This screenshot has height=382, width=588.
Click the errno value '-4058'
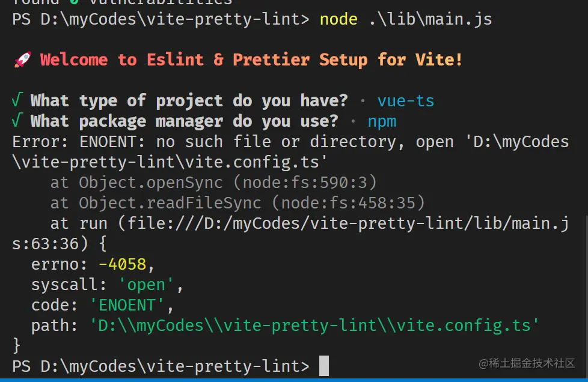122,264
